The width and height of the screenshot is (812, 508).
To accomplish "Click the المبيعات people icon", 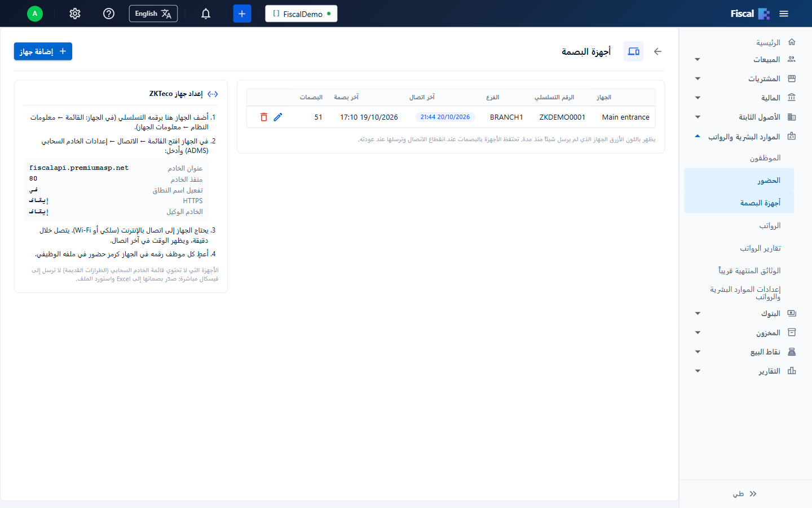I will click(x=792, y=59).
